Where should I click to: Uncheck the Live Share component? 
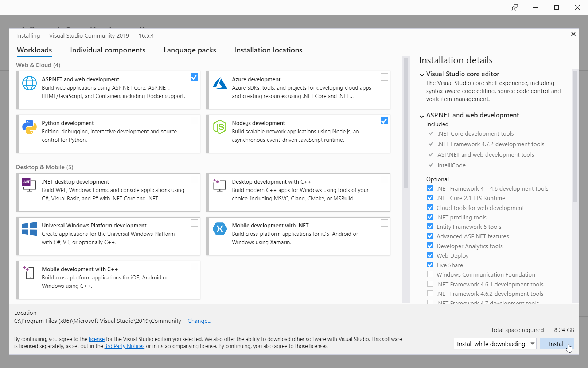430,265
